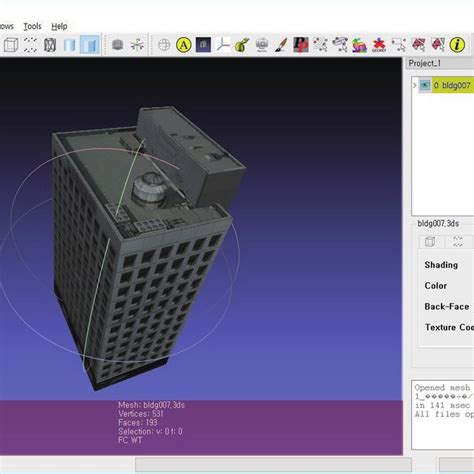
Task: Click the yellow info icon
Action: click(457, 45)
